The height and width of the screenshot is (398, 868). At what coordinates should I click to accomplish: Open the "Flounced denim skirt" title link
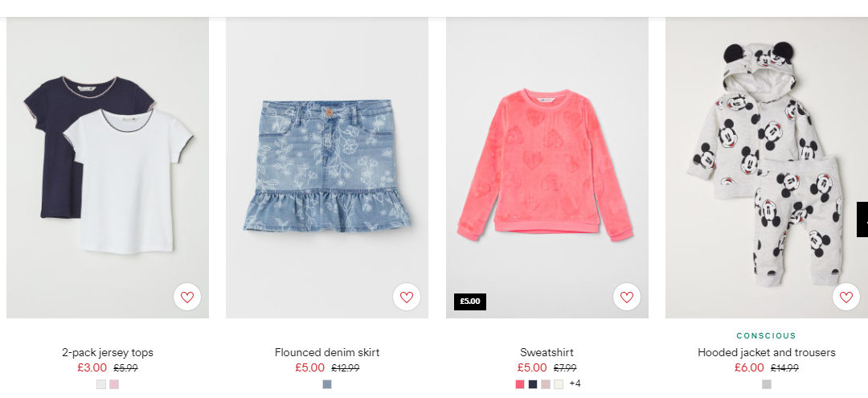(x=327, y=353)
